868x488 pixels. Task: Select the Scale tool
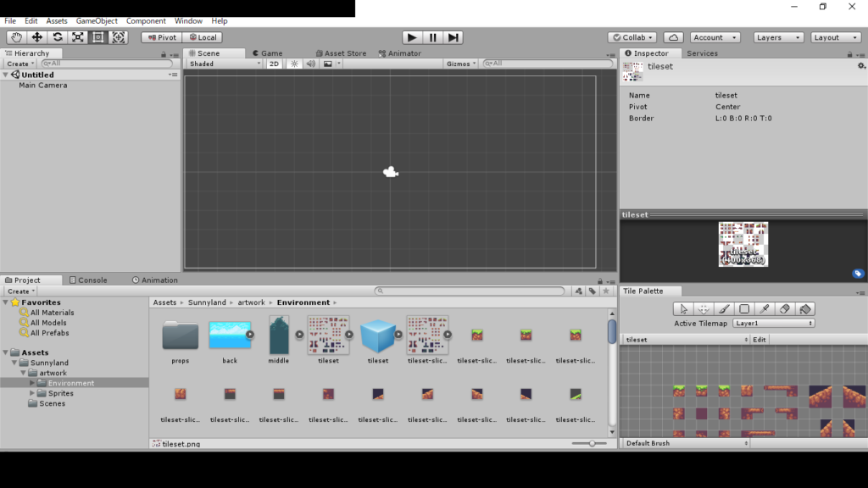pyautogui.click(x=78, y=37)
